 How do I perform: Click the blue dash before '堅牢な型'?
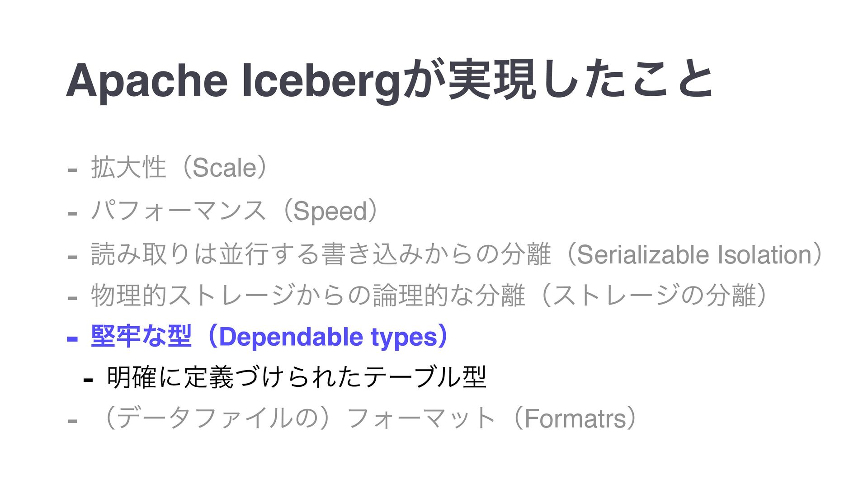click(72, 339)
